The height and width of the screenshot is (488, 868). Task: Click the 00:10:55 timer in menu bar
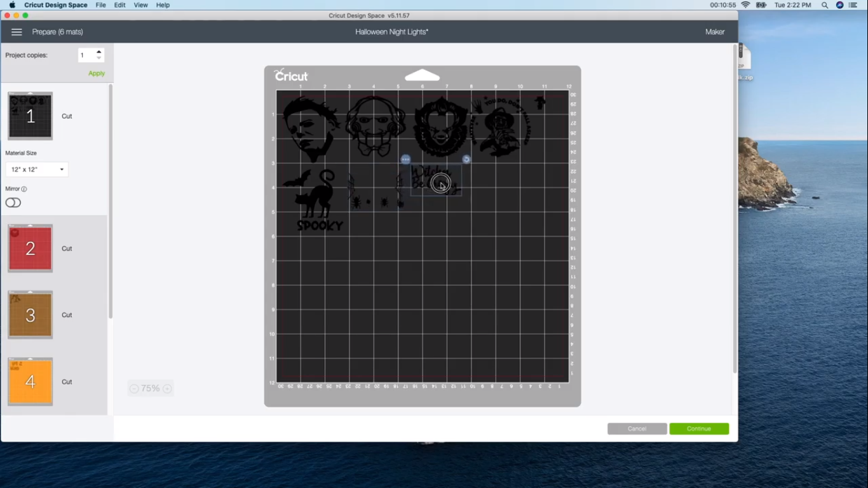723,5
